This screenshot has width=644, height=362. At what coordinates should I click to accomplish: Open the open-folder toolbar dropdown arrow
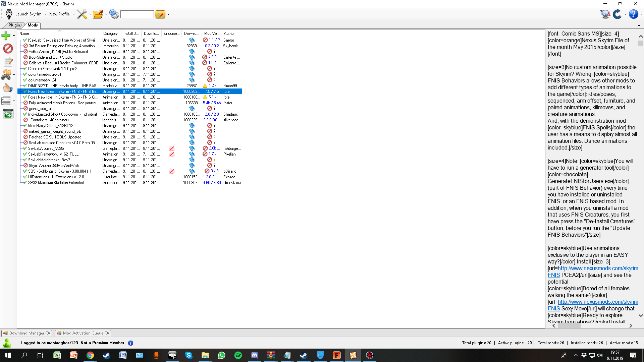(106, 14)
